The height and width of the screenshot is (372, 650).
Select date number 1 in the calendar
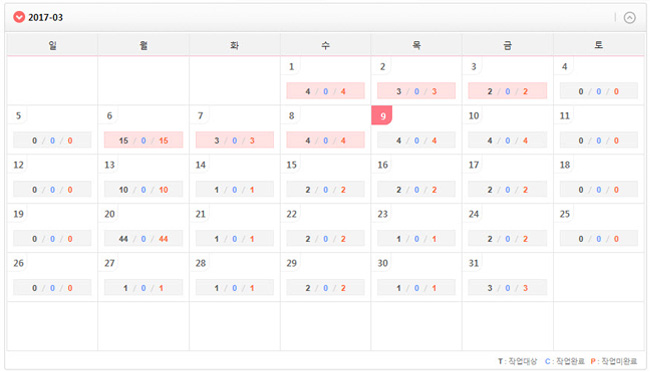click(291, 66)
